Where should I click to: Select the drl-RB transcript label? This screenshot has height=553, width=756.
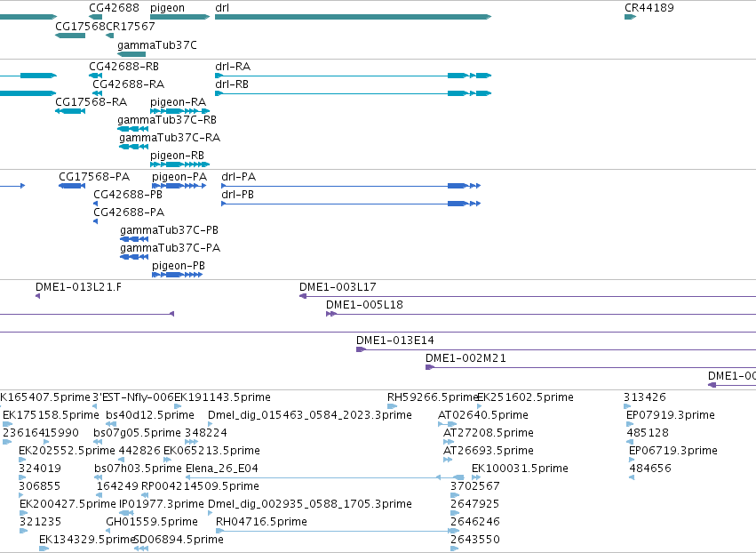232,84
